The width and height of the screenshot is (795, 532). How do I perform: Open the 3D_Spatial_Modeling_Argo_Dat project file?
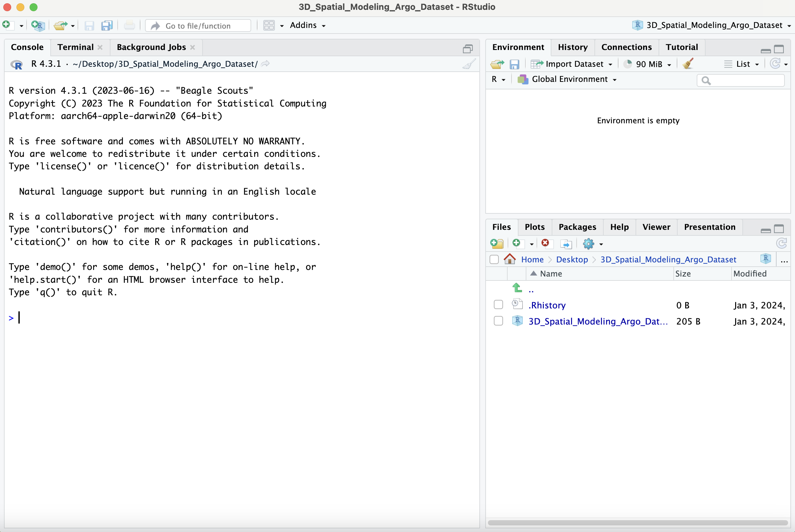598,321
